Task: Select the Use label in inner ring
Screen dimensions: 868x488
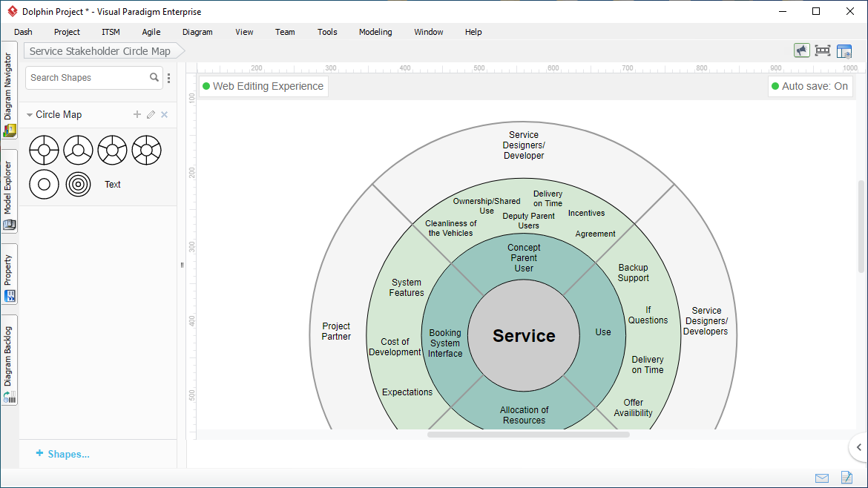Action: point(603,332)
